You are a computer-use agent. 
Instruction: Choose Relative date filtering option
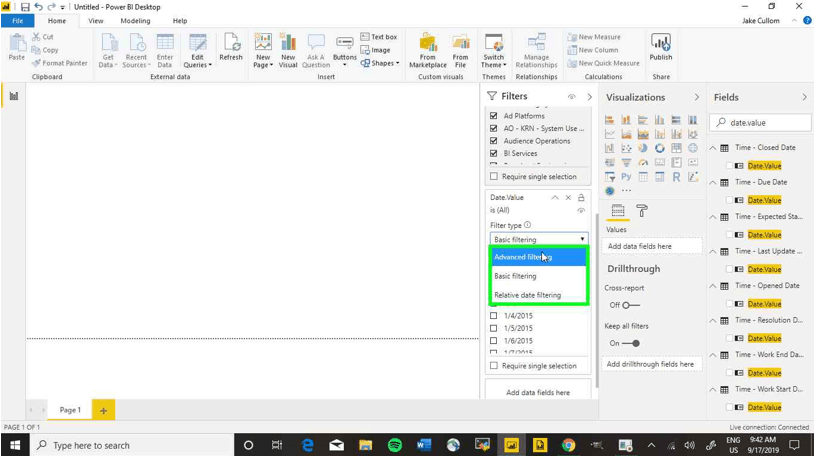(539, 295)
